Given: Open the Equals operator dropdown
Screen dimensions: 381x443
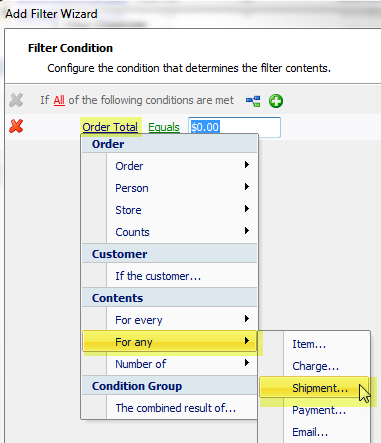Looking at the screenshot, I should coord(164,127).
